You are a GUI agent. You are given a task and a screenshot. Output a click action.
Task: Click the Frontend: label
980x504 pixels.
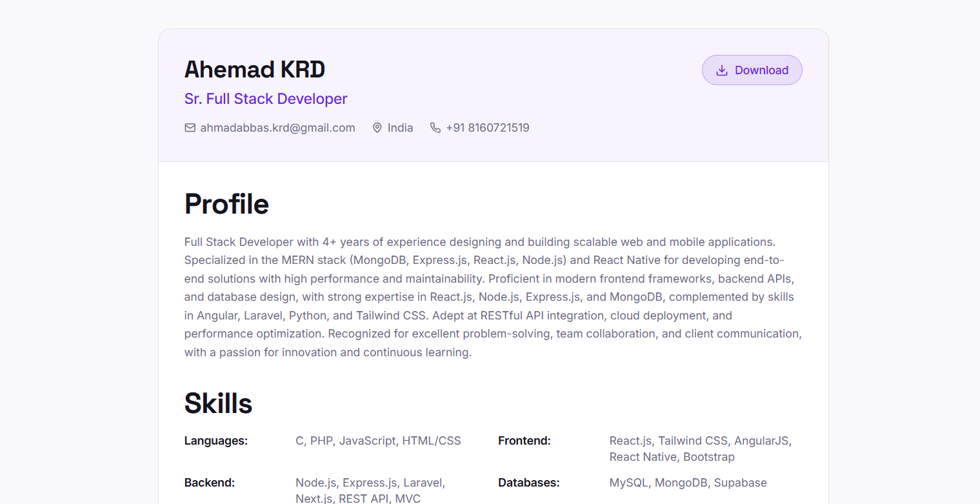tap(525, 441)
